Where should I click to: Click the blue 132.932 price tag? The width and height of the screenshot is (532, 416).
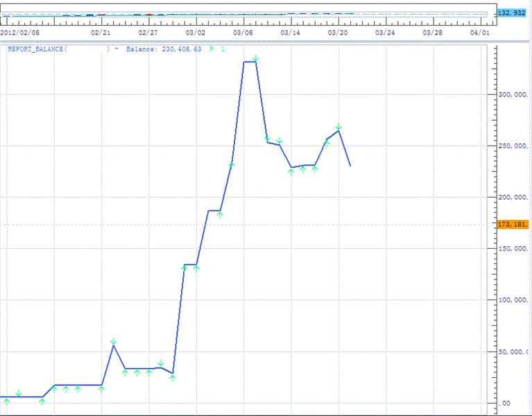tap(512, 13)
